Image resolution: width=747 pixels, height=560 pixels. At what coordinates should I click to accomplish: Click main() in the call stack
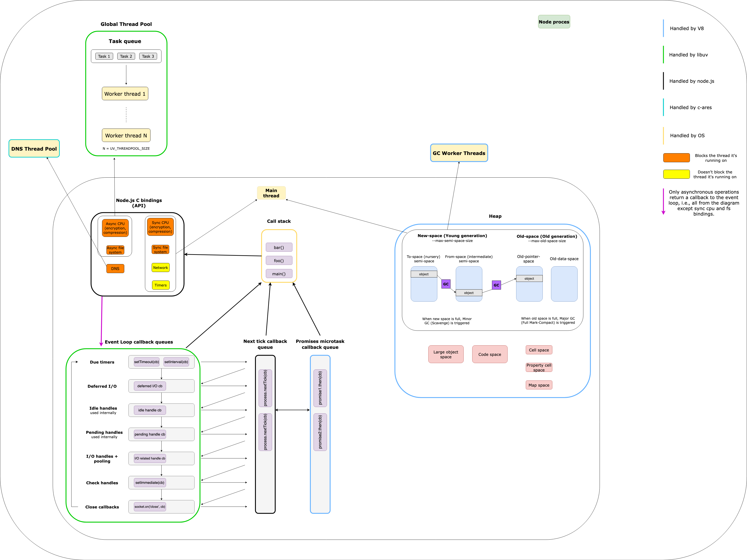[279, 274]
